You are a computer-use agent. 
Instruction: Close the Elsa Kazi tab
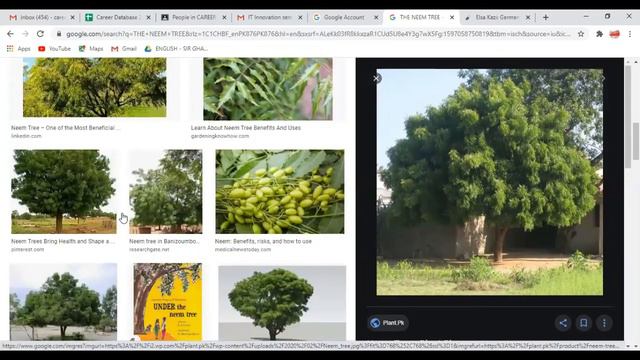coord(528,18)
